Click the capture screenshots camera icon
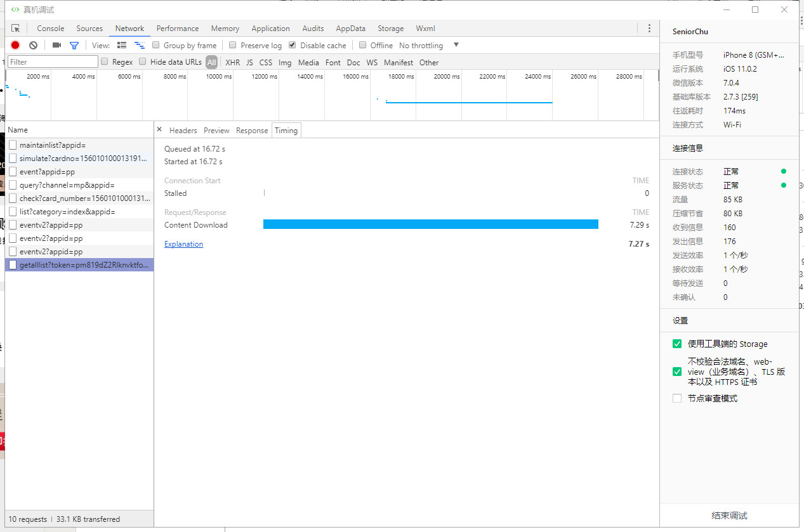This screenshot has width=804, height=532. pos(56,45)
